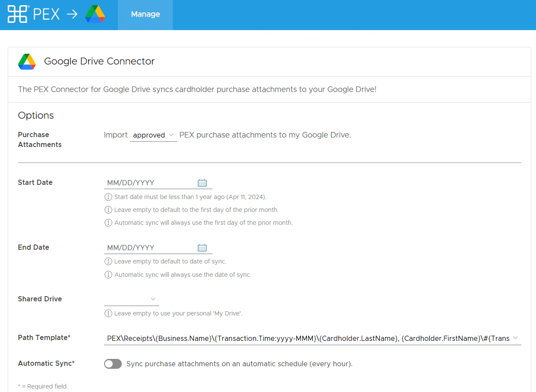Viewport: 536px width, 392px height.
Task: Click info icon beside 'Automatic sync will always use the date of sync'
Action: (108, 275)
